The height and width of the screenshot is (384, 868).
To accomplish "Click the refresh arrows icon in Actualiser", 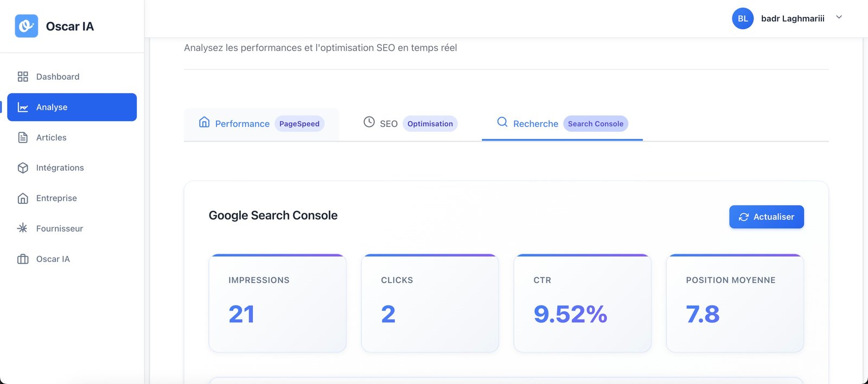I will click(x=744, y=217).
